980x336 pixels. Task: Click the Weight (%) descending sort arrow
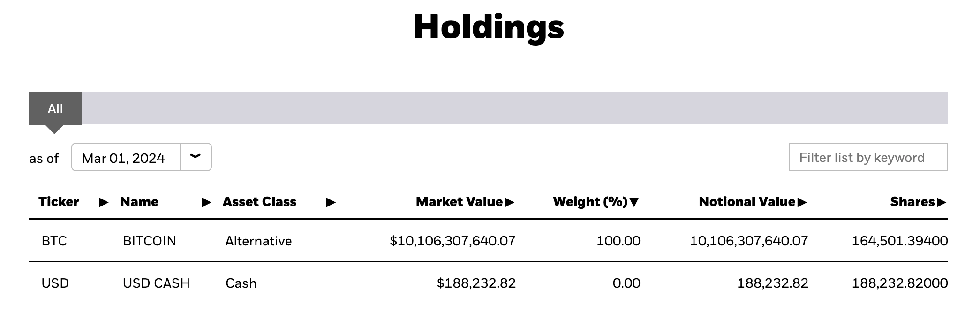point(634,202)
